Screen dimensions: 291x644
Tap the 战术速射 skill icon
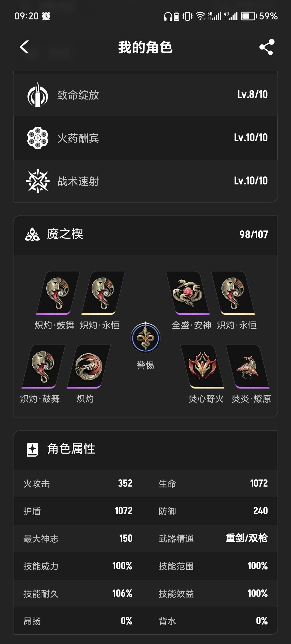(38, 181)
